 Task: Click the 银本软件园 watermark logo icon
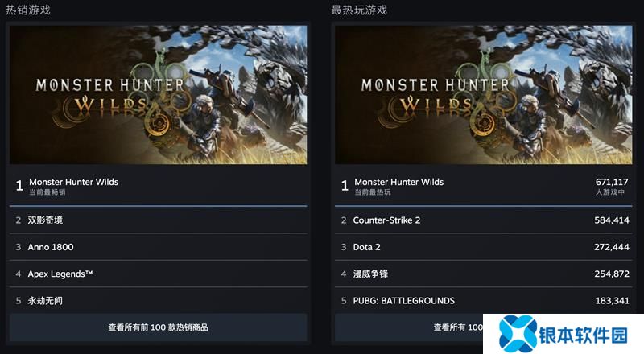click(518, 334)
